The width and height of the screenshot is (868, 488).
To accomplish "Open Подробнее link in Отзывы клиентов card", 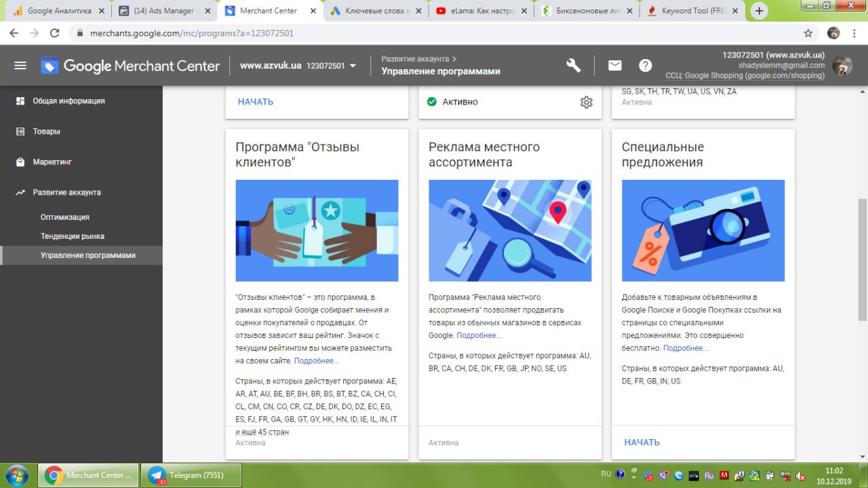I will pyautogui.click(x=317, y=361).
